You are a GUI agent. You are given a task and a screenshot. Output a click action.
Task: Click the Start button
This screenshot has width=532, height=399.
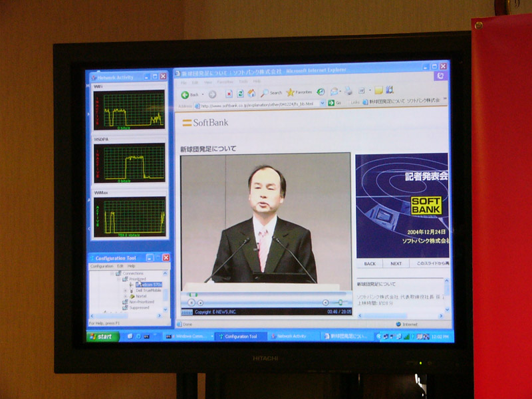pyautogui.click(x=103, y=336)
